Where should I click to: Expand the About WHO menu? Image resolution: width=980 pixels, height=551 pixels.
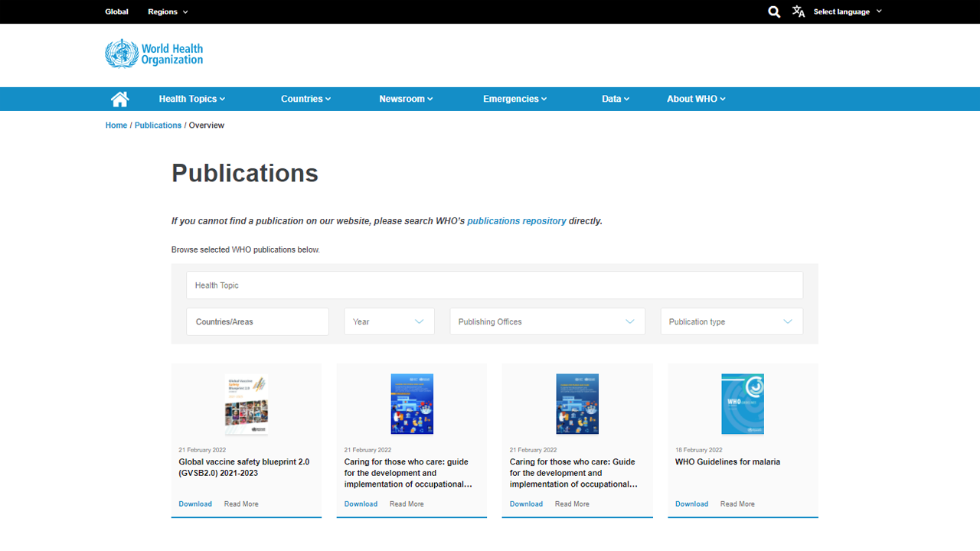[696, 99]
